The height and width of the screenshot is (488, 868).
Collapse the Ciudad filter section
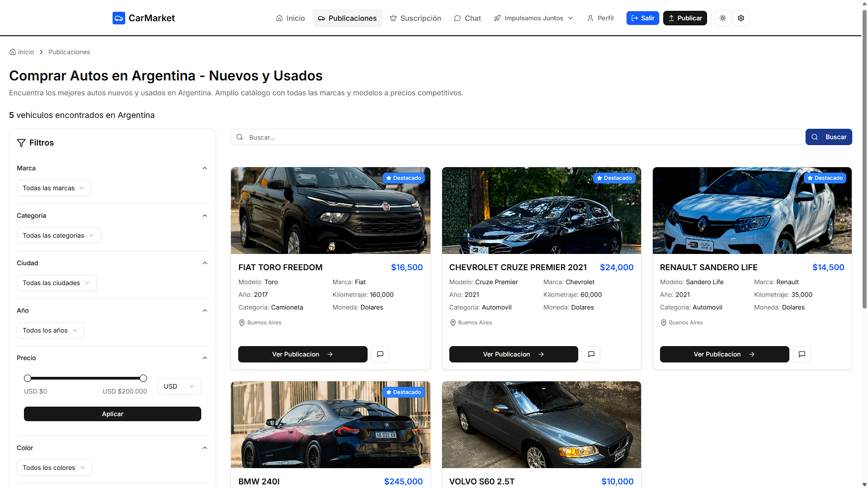pyautogui.click(x=205, y=263)
